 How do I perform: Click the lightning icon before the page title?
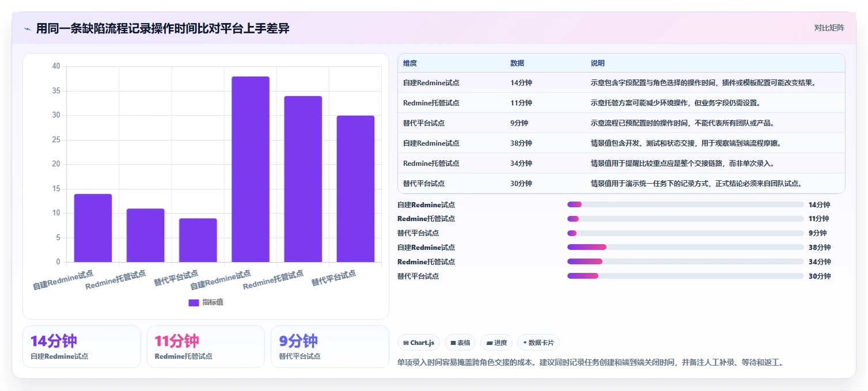[27, 29]
